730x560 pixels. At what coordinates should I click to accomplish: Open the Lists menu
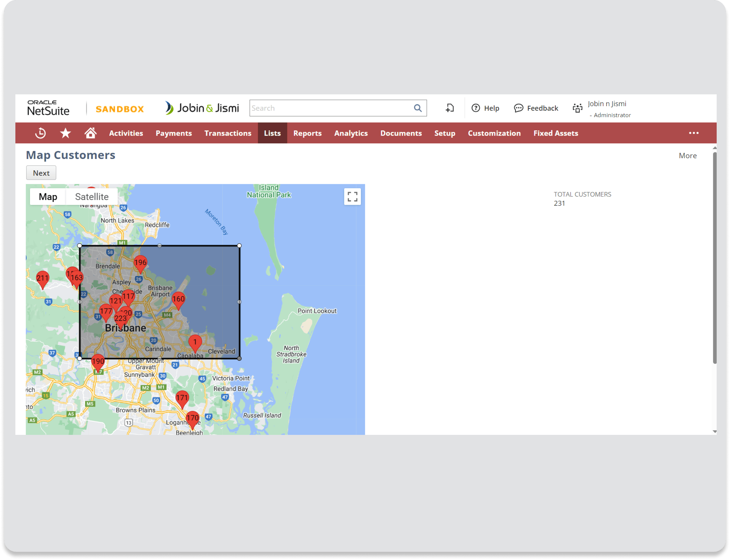272,133
